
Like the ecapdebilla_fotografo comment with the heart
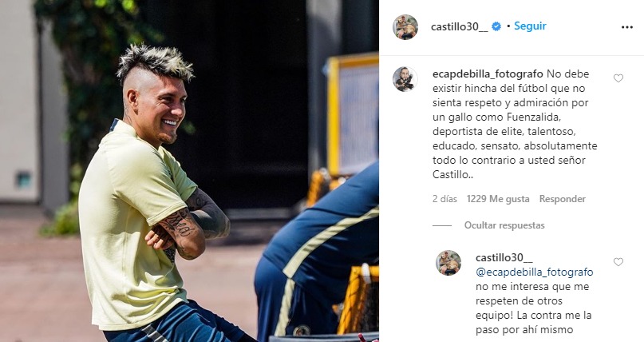618,78
